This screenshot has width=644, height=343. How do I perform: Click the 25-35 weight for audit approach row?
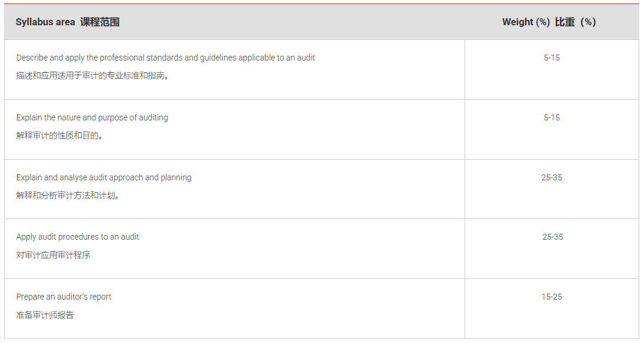pyautogui.click(x=552, y=177)
